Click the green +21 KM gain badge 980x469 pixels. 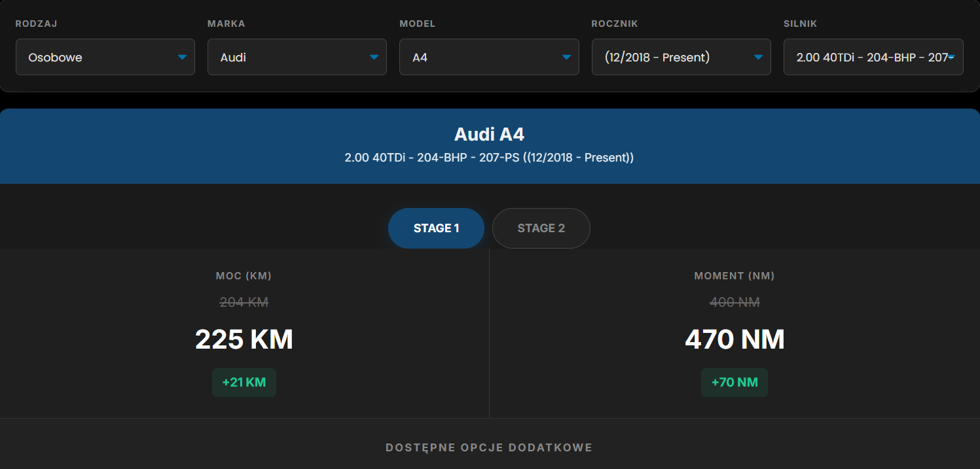[244, 383]
